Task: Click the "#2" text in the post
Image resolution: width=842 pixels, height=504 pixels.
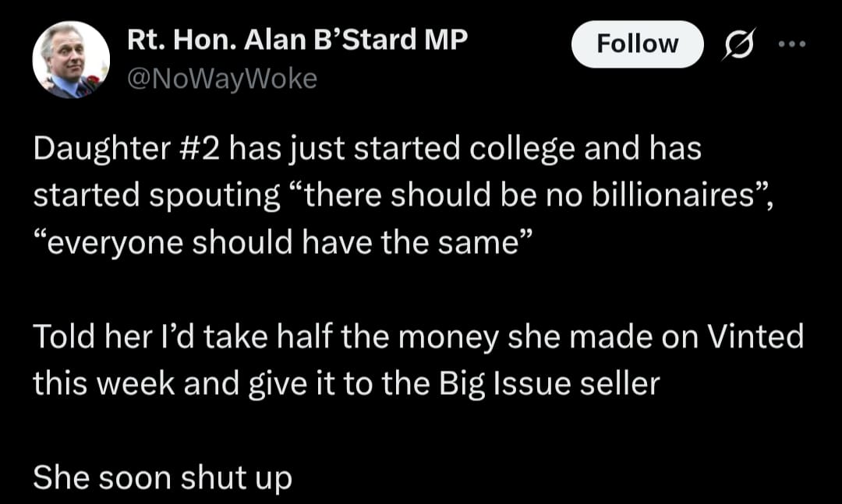Action: coord(199,148)
